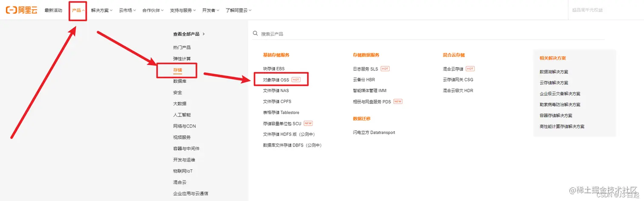Open 数据湖解决方案 link
The image size is (644, 201).
click(x=554, y=72)
